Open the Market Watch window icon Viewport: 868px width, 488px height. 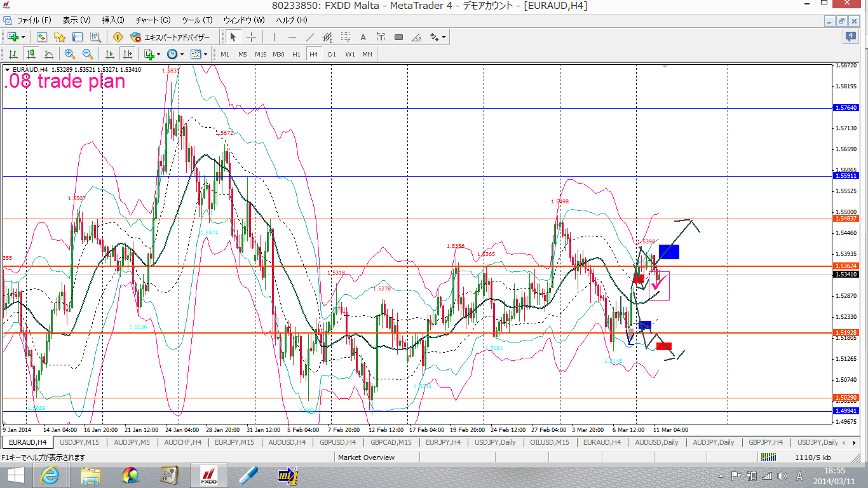(x=42, y=37)
